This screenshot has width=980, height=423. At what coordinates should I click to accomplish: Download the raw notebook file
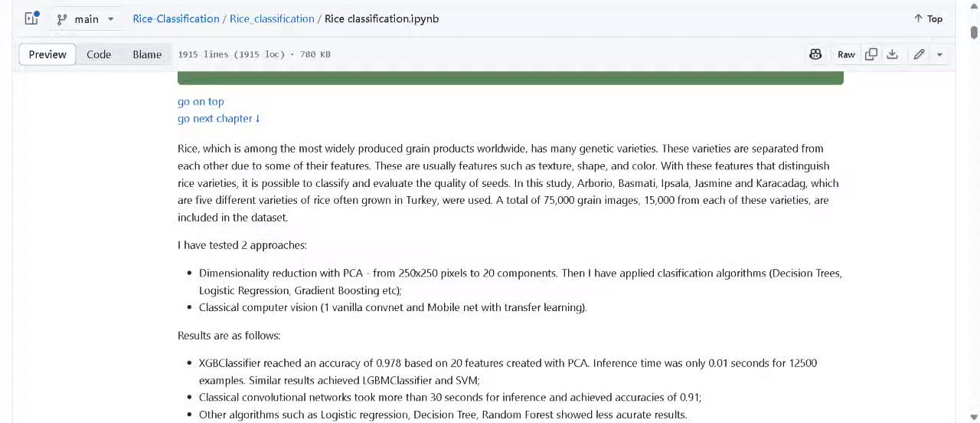pos(892,54)
